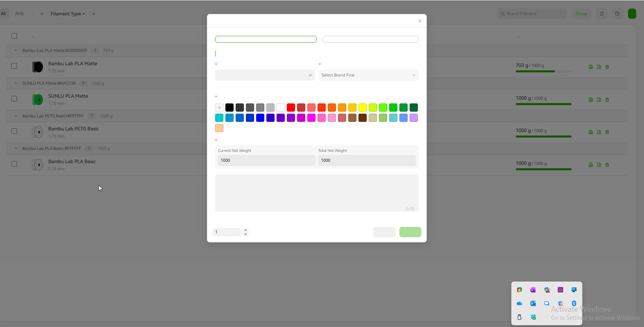Screen dimensions: 644x327
Task: View details icon for Bambu Lab PETG Basic
Action: pos(591,132)
